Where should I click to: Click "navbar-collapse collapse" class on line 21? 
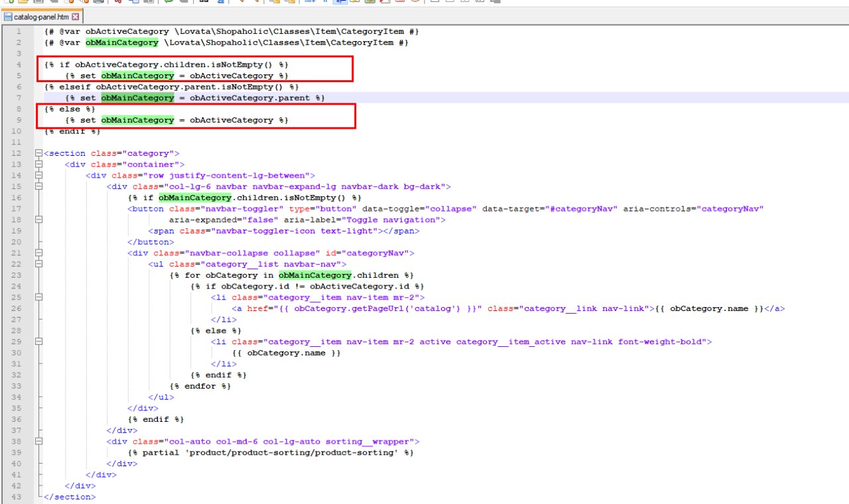pyautogui.click(x=252, y=253)
